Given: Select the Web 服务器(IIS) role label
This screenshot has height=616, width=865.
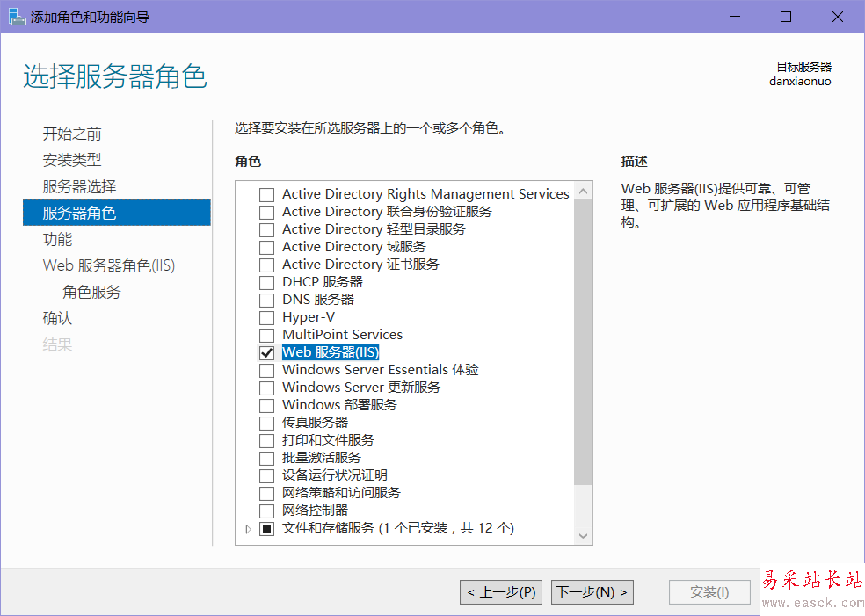Looking at the screenshot, I should click(x=331, y=351).
